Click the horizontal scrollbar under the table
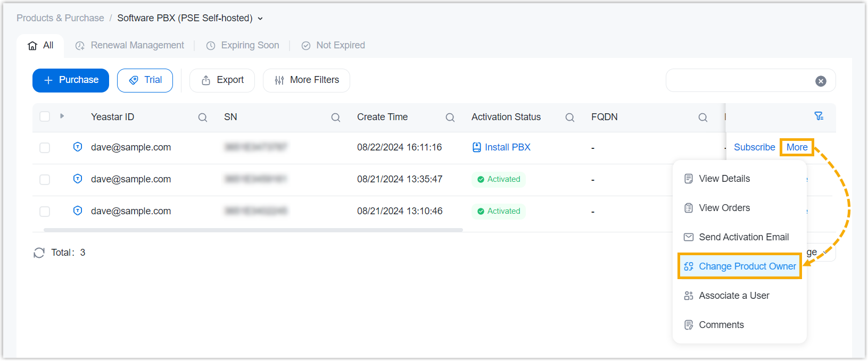868x361 pixels. pos(253,230)
